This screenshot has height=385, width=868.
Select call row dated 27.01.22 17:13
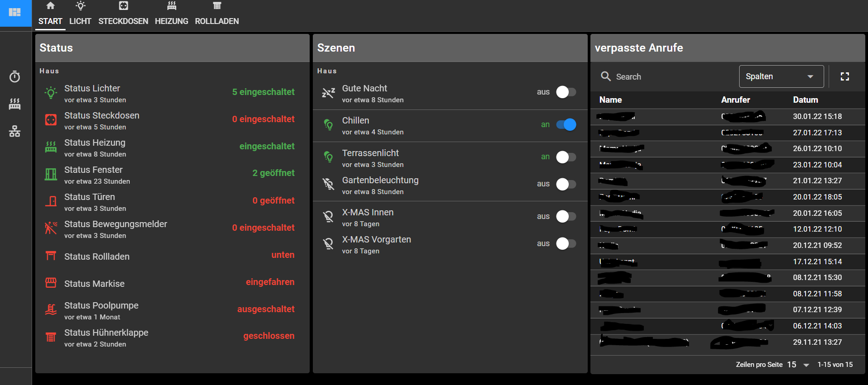click(727, 133)
